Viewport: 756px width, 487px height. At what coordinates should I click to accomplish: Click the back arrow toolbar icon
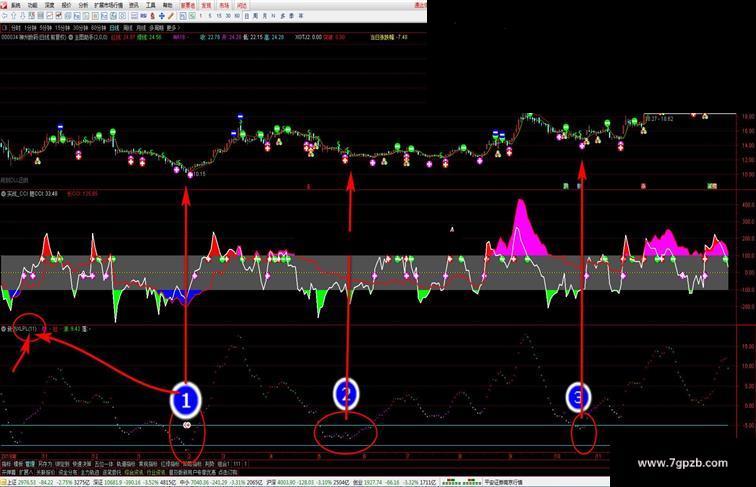[4, 16]
